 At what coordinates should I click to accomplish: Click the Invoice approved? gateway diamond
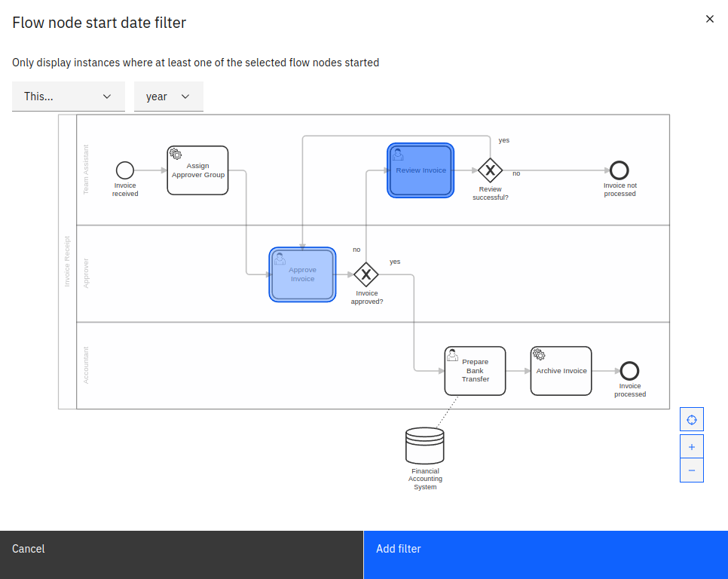tap(367, 274)
